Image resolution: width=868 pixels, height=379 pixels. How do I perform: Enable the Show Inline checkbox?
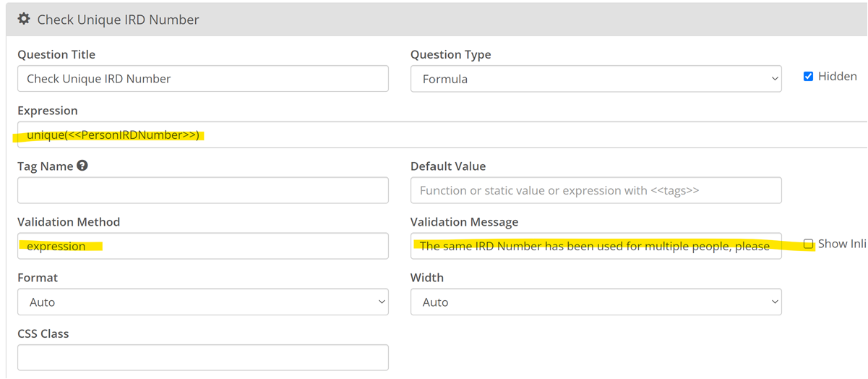pos(809,244)
